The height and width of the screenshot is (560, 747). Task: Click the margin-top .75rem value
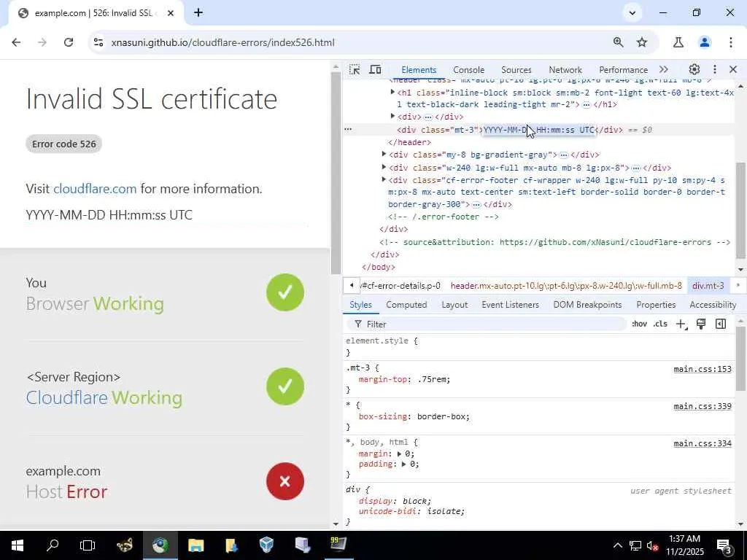coord(433,379)
